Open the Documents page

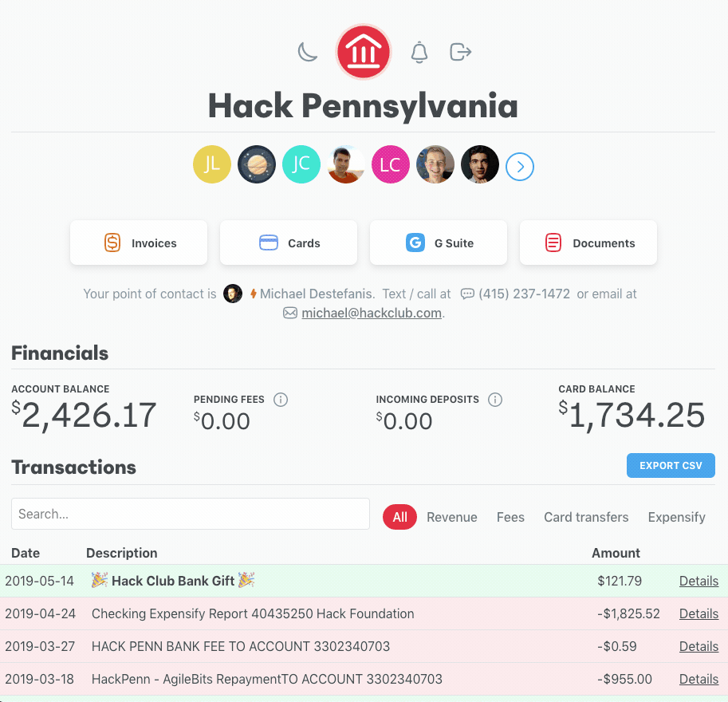[588, 243]
